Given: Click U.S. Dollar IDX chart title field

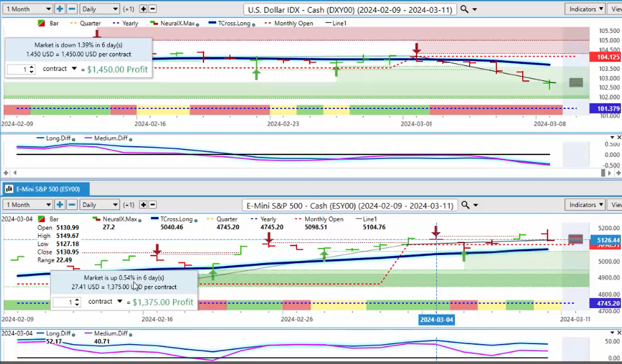Looking at the screenshot, I should click(349, 9).
